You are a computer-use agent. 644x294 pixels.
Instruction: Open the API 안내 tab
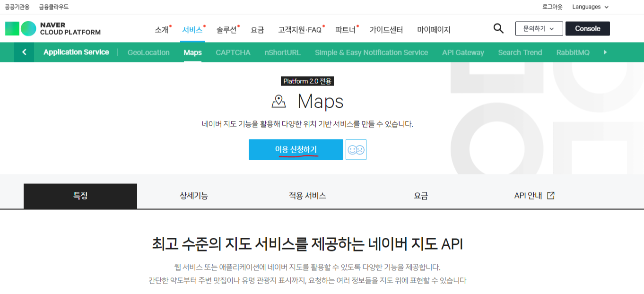[534, 196]
